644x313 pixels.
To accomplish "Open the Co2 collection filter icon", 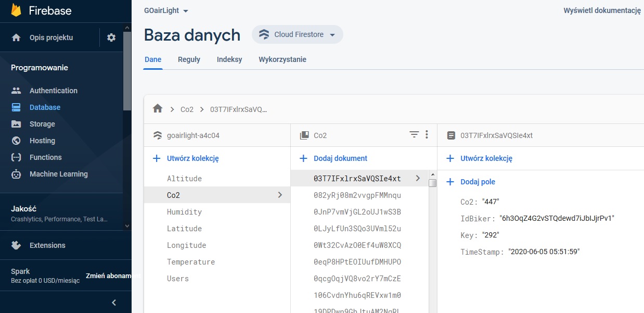I will click(x=414, y=135).
